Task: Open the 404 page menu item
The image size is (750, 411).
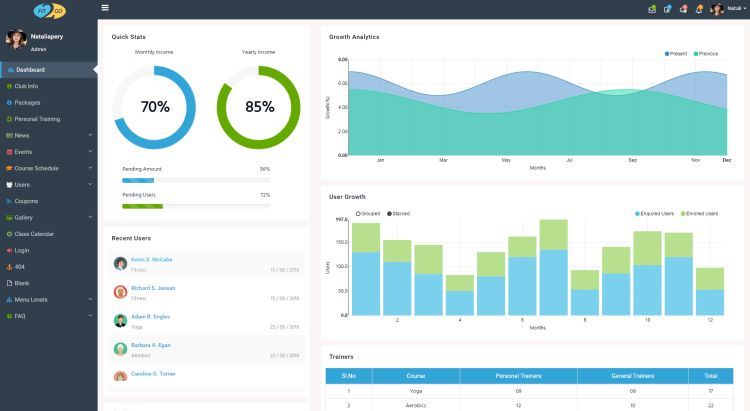Action: 49,267
